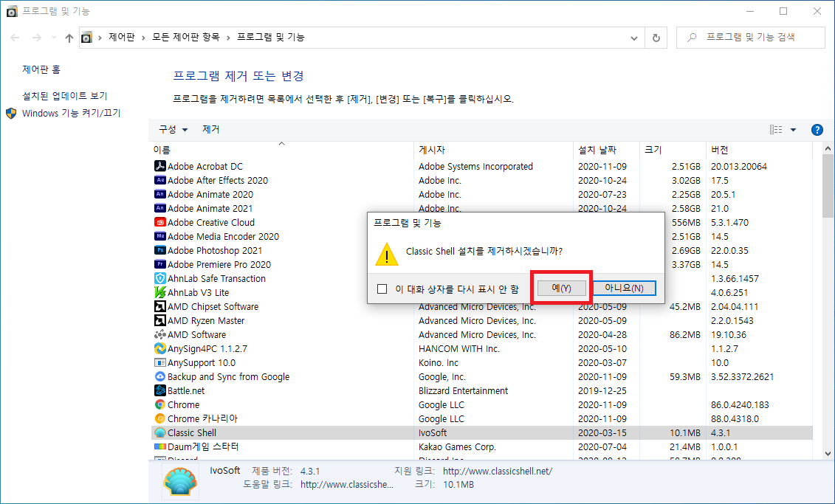Open 제어판 홈 link
This screenshot has width=835, height=504.
[41, 69]
